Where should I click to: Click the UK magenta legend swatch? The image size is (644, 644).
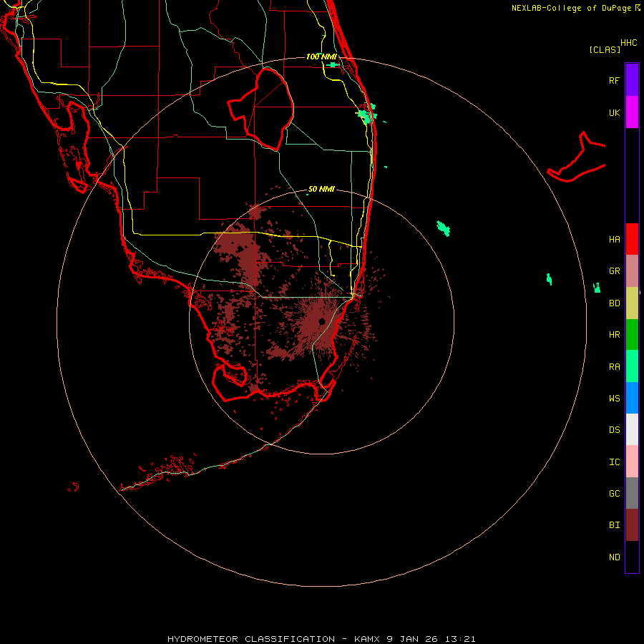tap(632, 112)
